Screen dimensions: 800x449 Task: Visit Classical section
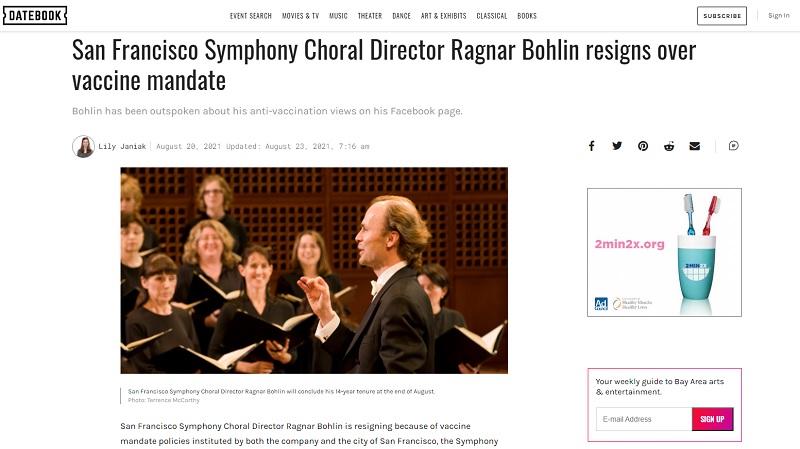(492, 16)
